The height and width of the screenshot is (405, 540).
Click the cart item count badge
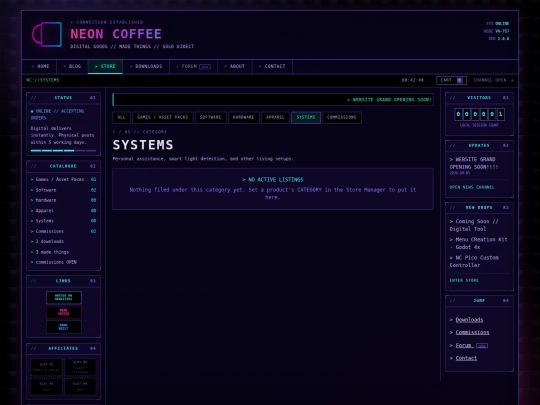pos(460,80)
